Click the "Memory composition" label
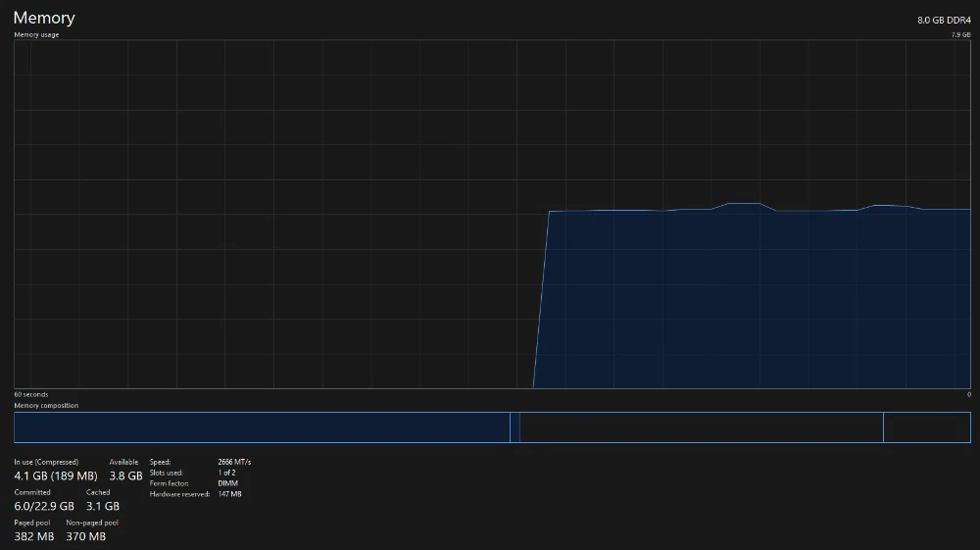This screenshot has width=980, height=550. coord(46,406)
